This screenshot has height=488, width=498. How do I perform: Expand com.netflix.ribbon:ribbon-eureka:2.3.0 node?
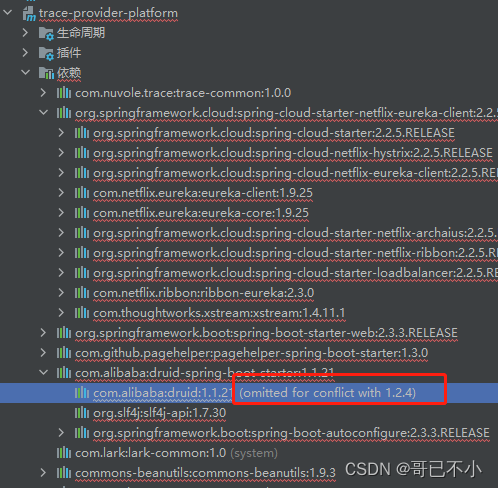point(61,293)
